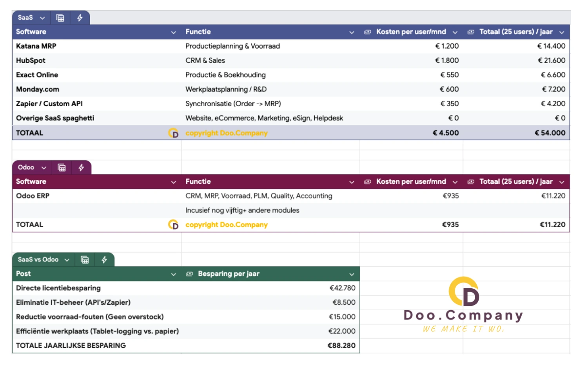
Task: Select the € 14.400 yearly total cell
Action: 516,46
